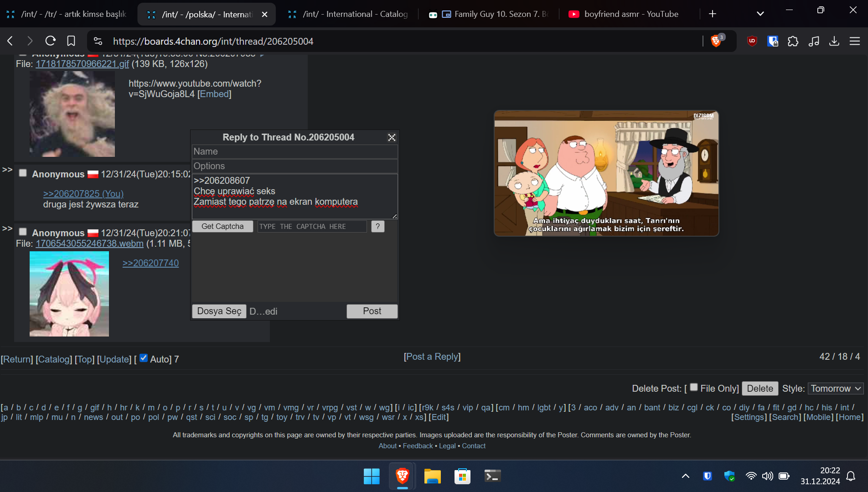Close the Reply to Thread dialog
The height and width of the screenshot is (492, 868).
coord(392,138)
